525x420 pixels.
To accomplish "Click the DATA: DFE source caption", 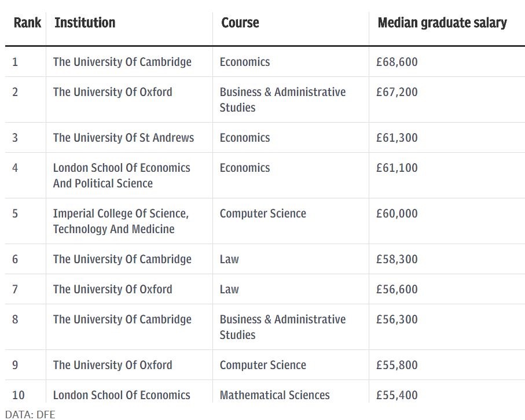I will point(30,414).
